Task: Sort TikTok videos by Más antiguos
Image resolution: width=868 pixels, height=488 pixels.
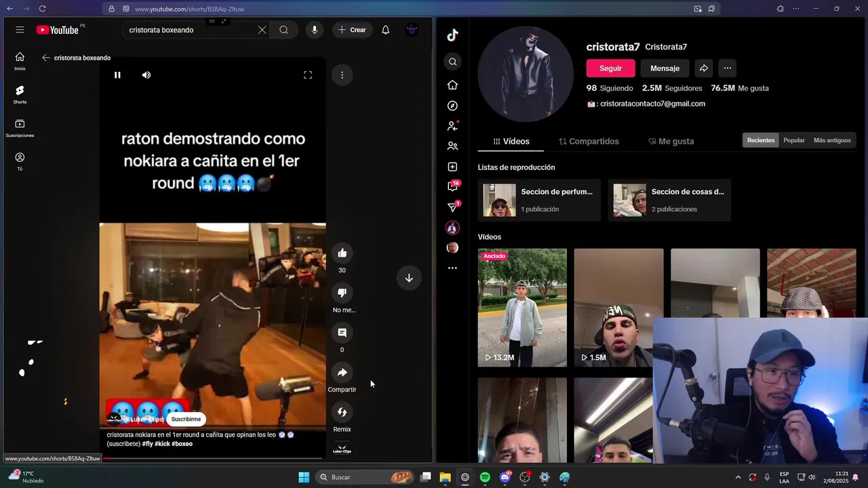Action: point(832,140)
